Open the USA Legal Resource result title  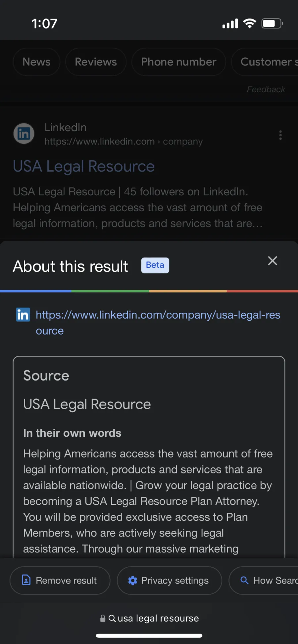(84, 166)
